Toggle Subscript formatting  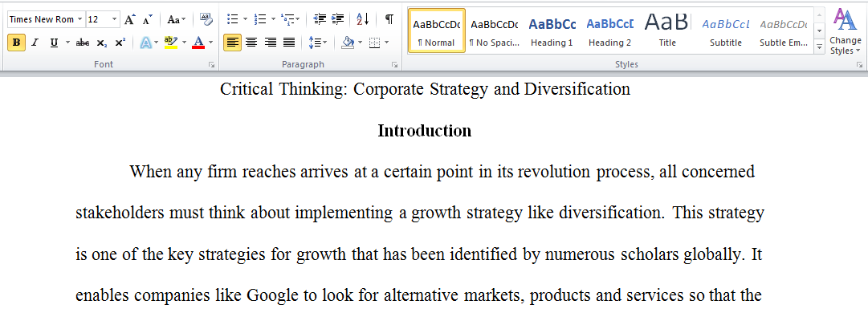101,43
